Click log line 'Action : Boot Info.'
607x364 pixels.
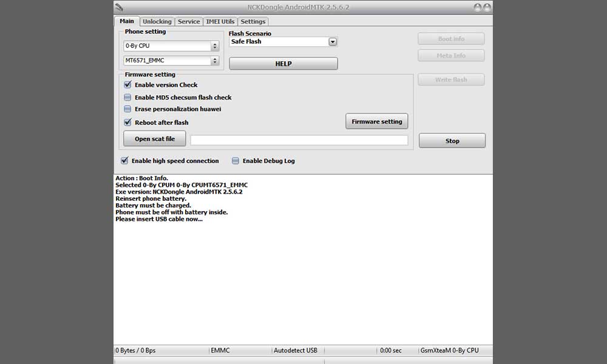(x=141, y=178)
